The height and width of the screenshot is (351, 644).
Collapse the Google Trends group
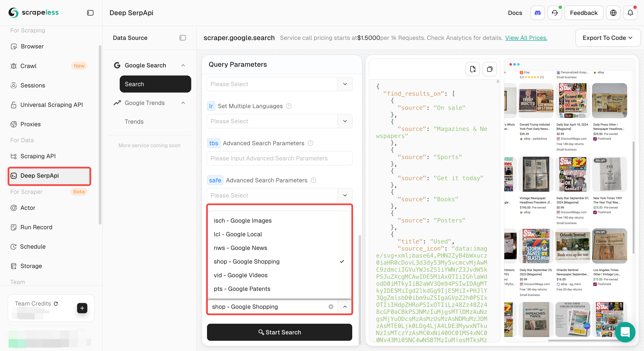(183, 103)
